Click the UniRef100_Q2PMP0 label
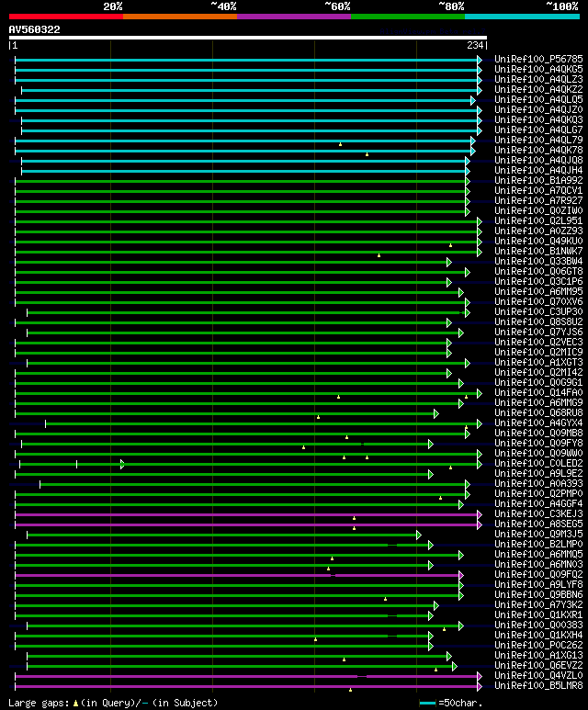 (x=538, y=493)
